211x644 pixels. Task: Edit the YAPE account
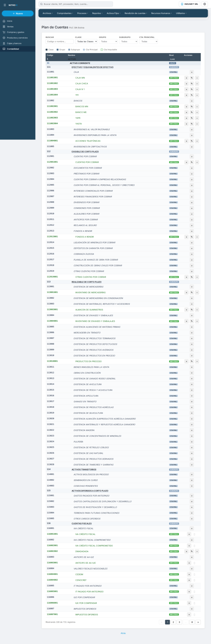(x=191, y=118)
